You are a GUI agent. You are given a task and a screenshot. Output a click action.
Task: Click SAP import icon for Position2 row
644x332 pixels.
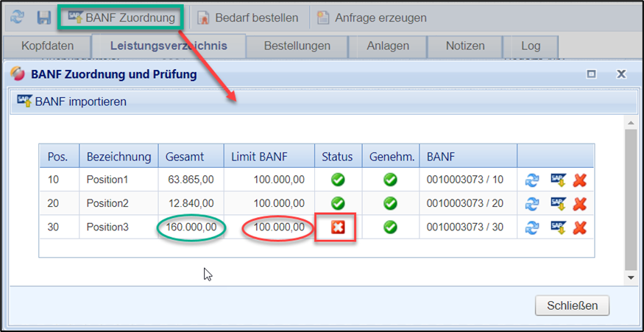pos(558,204)
